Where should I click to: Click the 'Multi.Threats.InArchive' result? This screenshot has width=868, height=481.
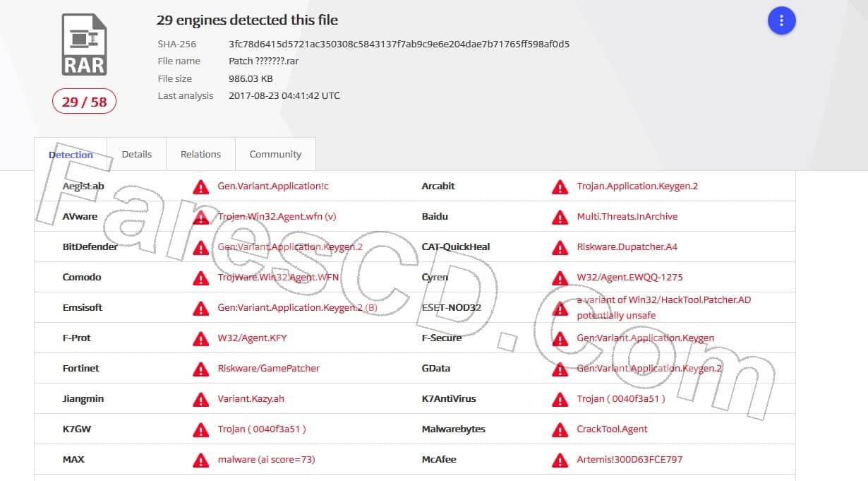pos(627,217)
